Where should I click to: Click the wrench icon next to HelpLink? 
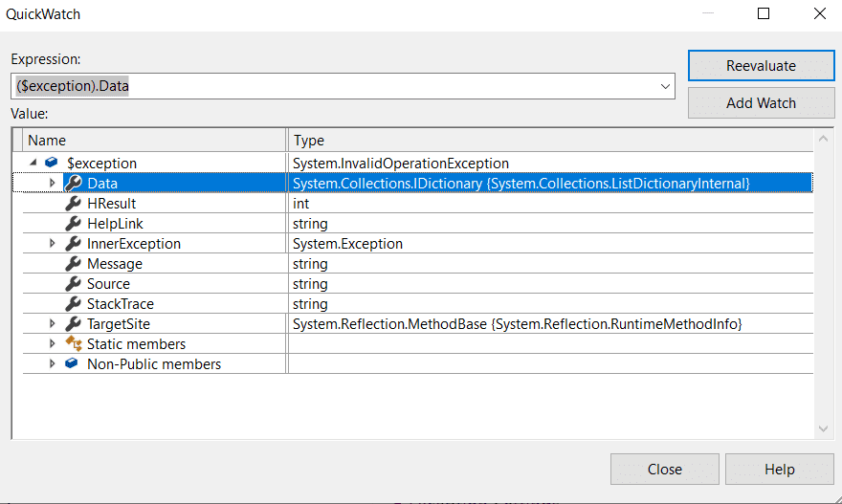[x=73, y=224]
